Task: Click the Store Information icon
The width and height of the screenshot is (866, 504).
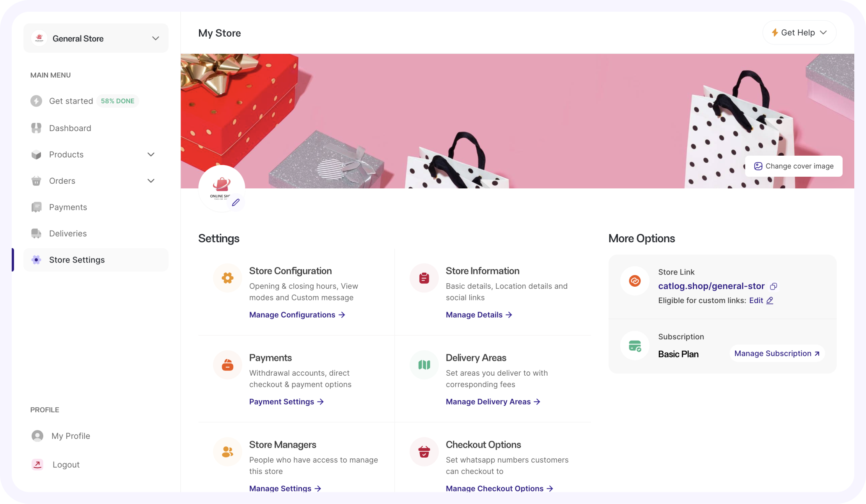Action: 424,277
